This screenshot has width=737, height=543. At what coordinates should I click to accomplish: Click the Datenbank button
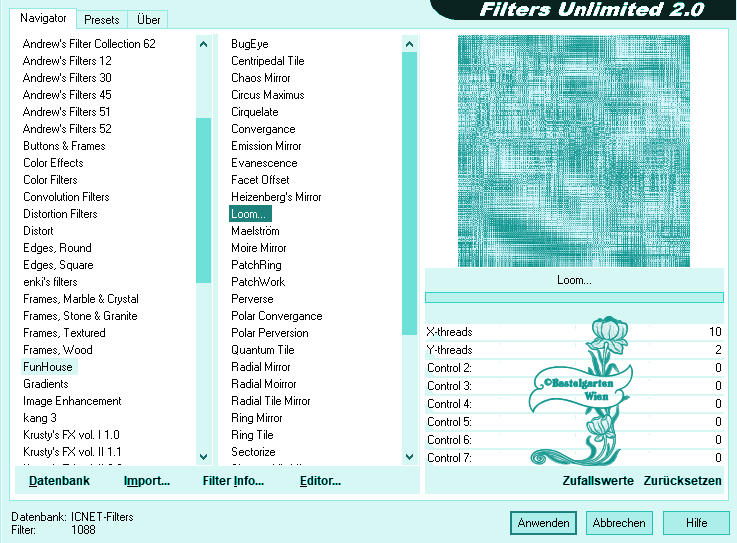coord(59,480)
